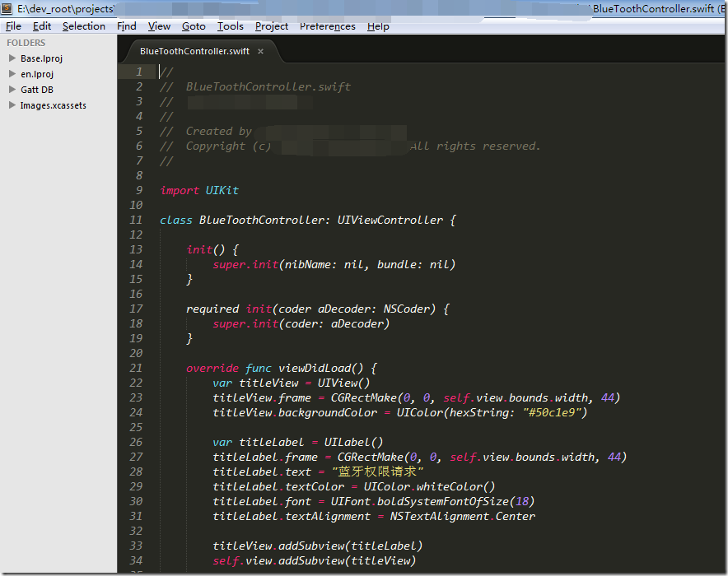This screenshot has height=576, width=728.
Task: Click line number 21 in gutter
Action: click(x=136, y=369)
